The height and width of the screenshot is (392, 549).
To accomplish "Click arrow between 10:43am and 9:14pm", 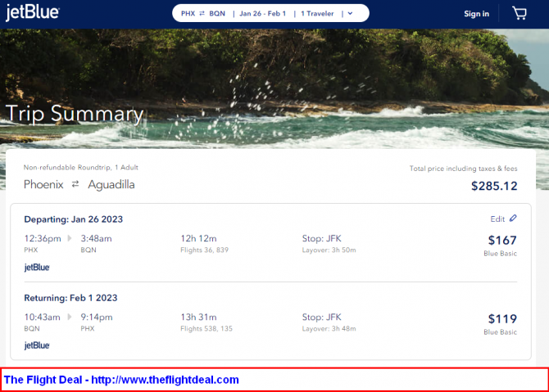I will (x=70, y=318).
